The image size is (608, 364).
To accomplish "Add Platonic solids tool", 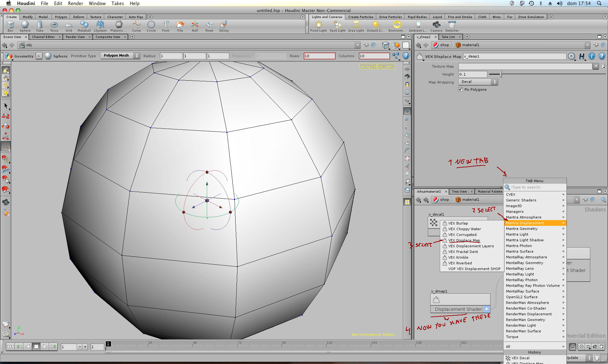I will click(118, 26).
